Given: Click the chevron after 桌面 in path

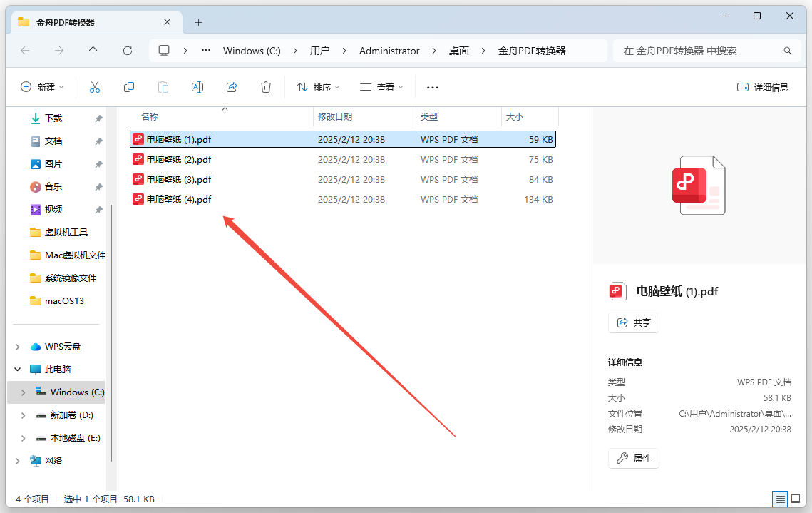Looking at the screenshot, I should pos(483,50).
